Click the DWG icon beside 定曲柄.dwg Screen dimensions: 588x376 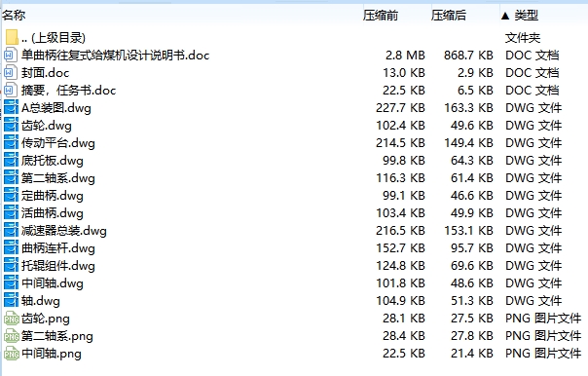(11, 196)
